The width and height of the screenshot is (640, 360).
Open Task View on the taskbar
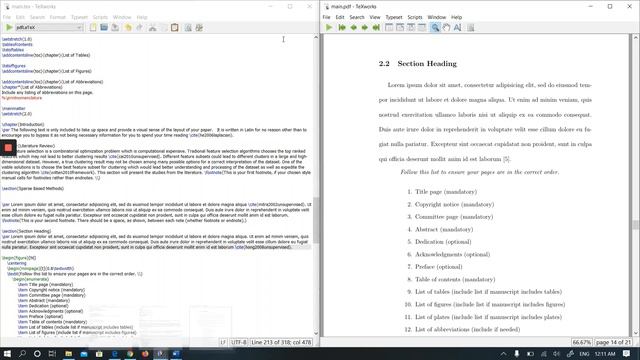(x=52, y=353)
